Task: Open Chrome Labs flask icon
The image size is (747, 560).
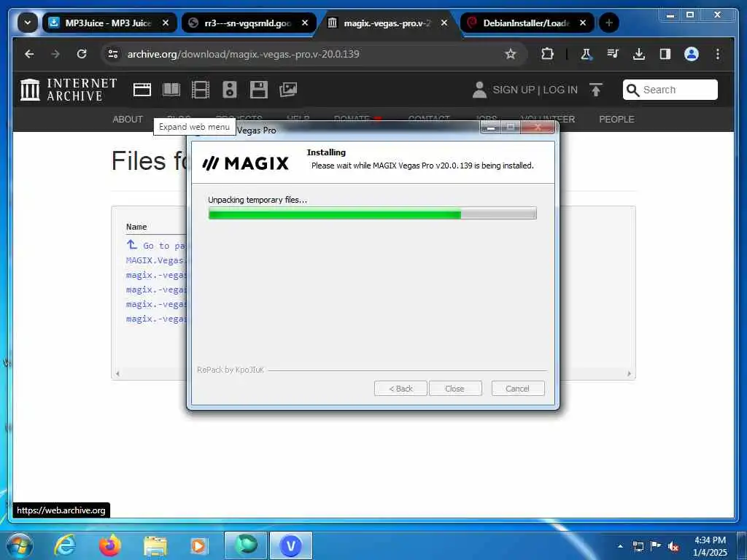Action: click(x=586, y=54)
